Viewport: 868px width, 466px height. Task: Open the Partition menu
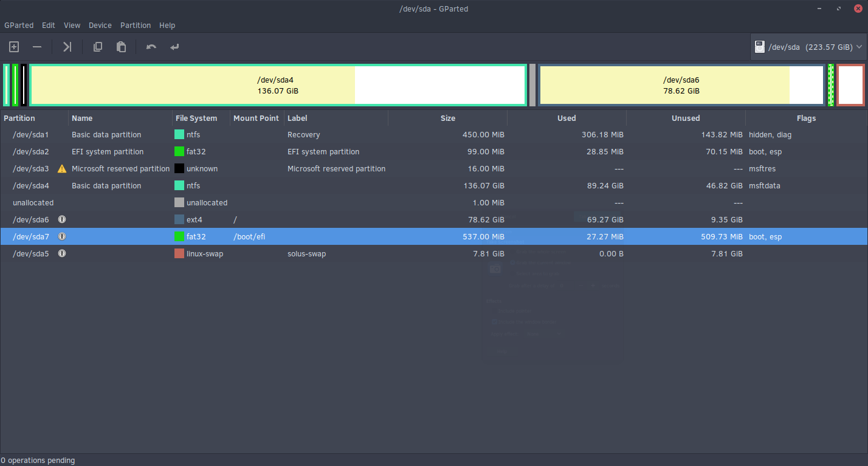click(x=136, y=26)
